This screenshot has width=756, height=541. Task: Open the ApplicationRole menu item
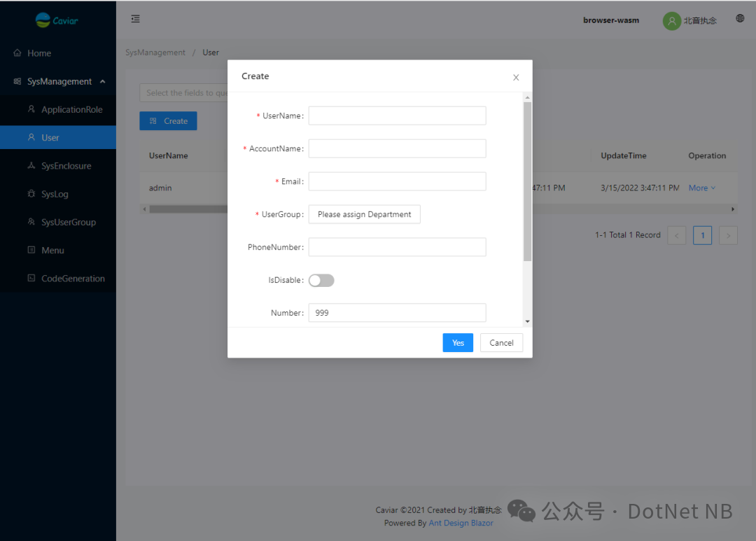58,109
